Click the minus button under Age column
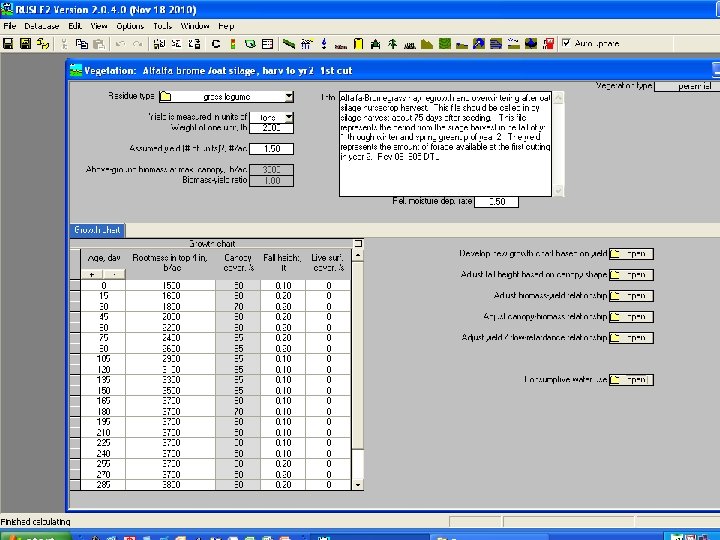This screenshot has width=720, height=540. 114,274
